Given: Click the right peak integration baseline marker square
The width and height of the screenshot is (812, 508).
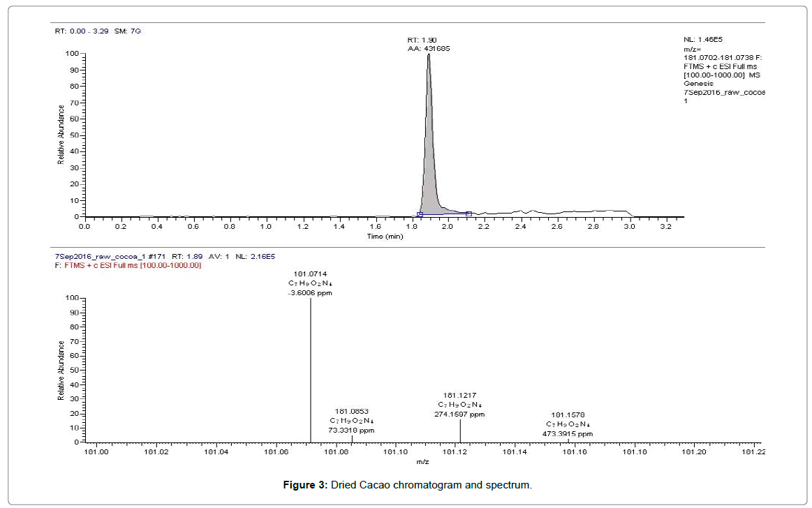Looking at the screenshot, I should point(468,214).
